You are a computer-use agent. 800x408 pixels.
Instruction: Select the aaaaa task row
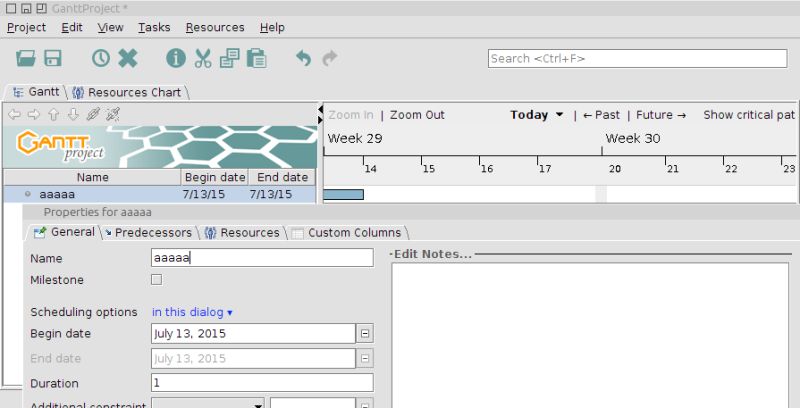click(x=159, y=194)
